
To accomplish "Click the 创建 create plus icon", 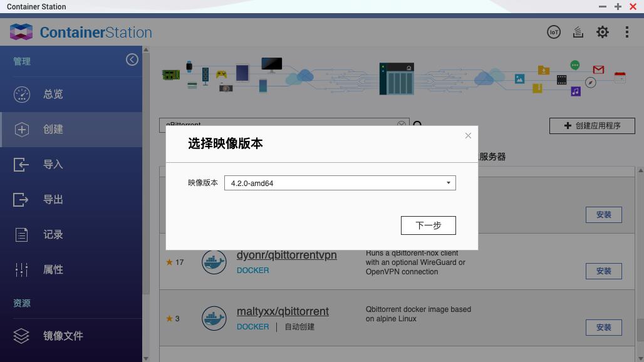I will point(21,129).
